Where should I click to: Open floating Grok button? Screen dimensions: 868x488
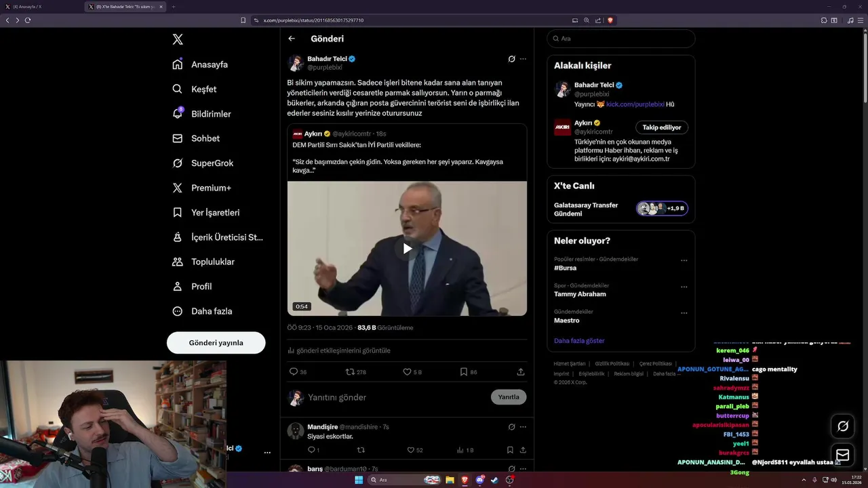click(x=843, y=426)
